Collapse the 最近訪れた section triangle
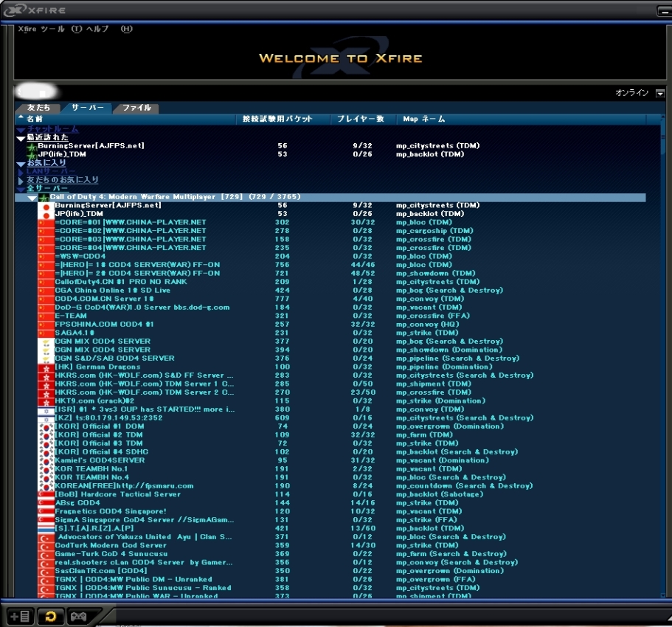 tap(21, 139)
